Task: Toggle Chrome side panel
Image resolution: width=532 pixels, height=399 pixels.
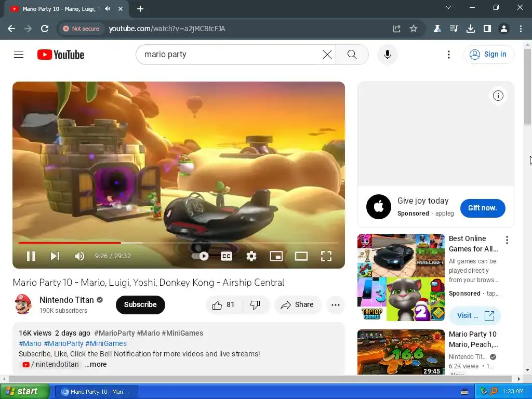Action: point(487,29)
